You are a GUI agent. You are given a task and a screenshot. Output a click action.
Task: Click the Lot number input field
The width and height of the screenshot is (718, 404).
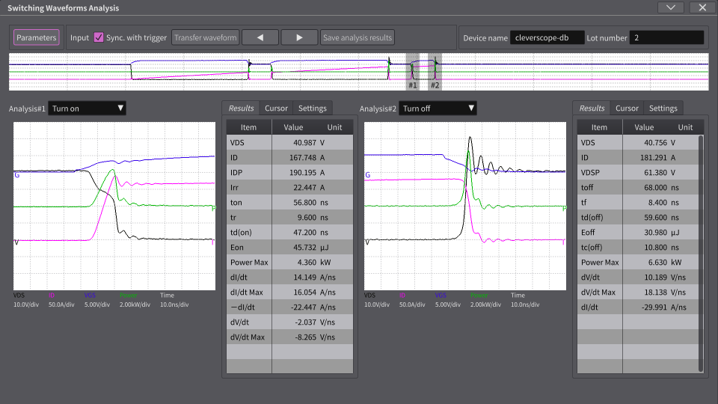(666, 38)
